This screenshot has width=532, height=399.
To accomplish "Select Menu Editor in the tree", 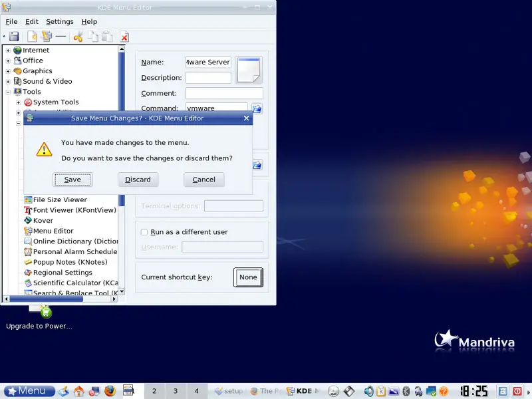I will click(49, 231).
